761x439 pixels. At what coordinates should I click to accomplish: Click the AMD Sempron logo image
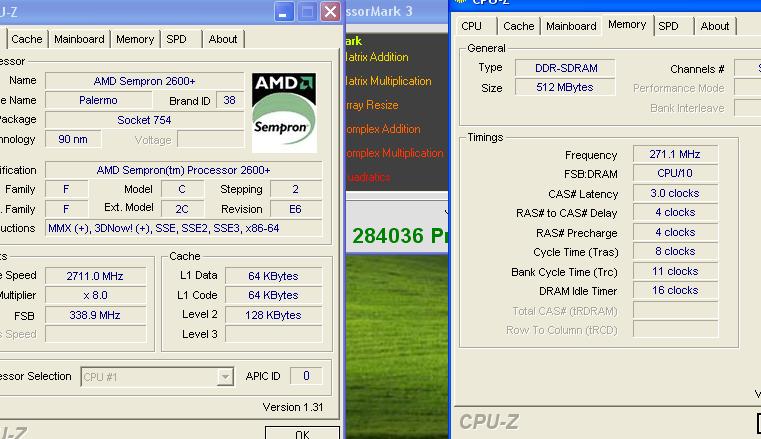(284, 113)
